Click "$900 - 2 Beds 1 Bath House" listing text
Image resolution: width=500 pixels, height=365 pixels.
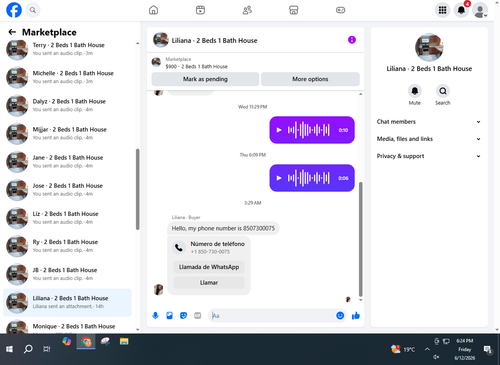click(196, 67)
